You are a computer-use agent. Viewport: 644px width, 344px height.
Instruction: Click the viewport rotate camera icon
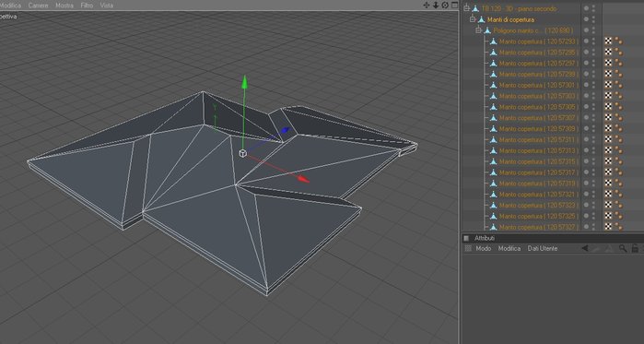(445, 5)
